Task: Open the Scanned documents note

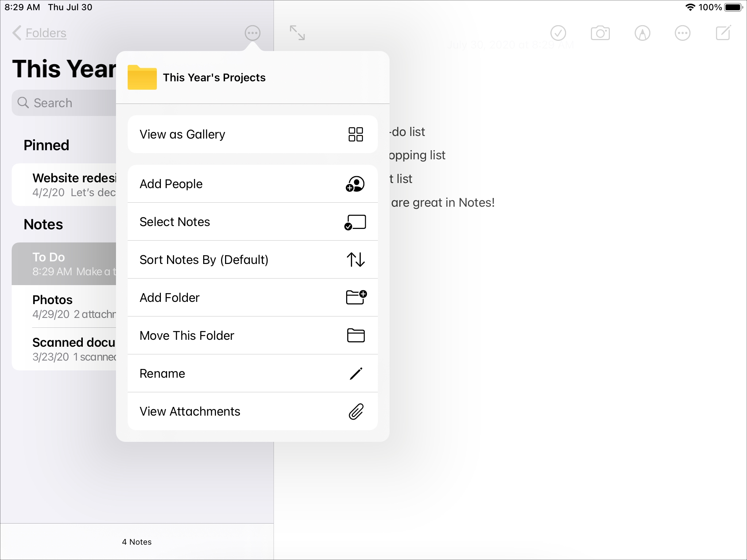Action: tap(64, 349)
